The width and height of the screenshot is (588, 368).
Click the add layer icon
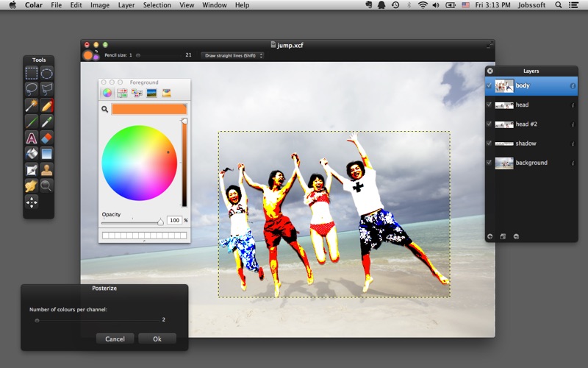coord(490,236)
